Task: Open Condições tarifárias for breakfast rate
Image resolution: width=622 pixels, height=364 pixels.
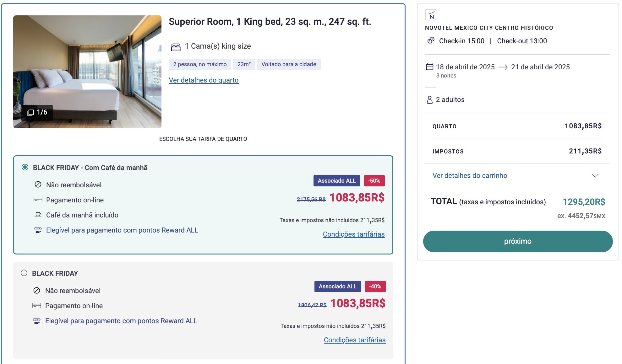Action: tap(354, 234)
